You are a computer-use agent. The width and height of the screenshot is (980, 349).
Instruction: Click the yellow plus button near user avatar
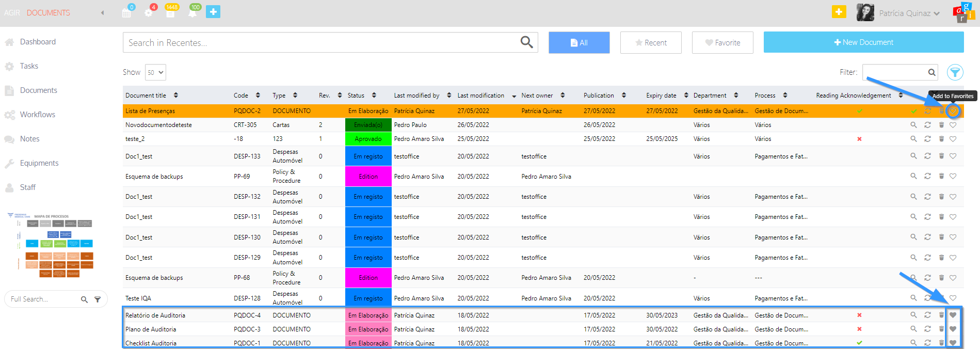click(x=839, y=11)
